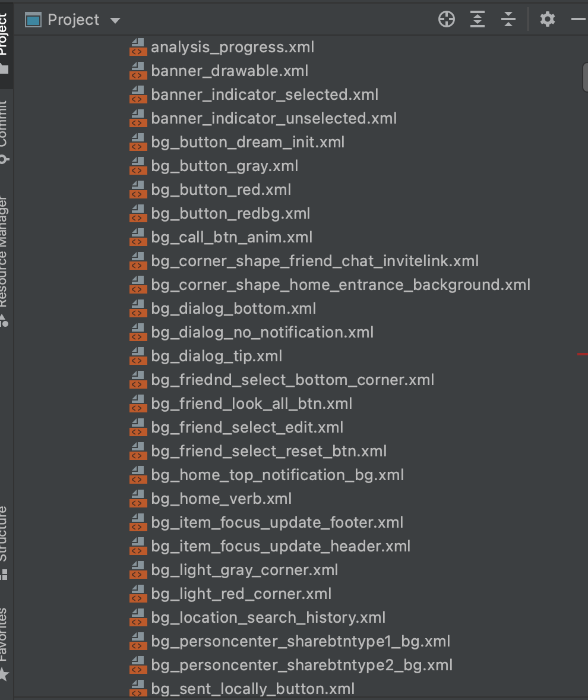
Task: Switch to the Commit tool window tab
Action: (4, 132)
